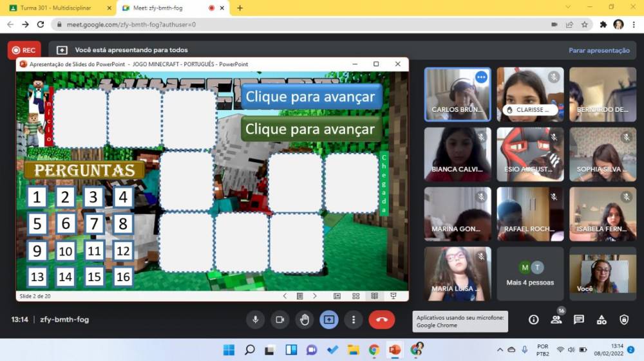Mute the microphone in Meet
Image resolution: width=644 pixels, height=361 pixels.
pyautogui.click(x=256, y=319)
